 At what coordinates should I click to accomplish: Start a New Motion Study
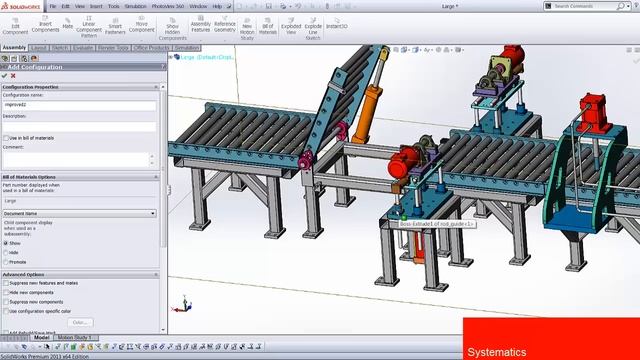coord(247,28)
